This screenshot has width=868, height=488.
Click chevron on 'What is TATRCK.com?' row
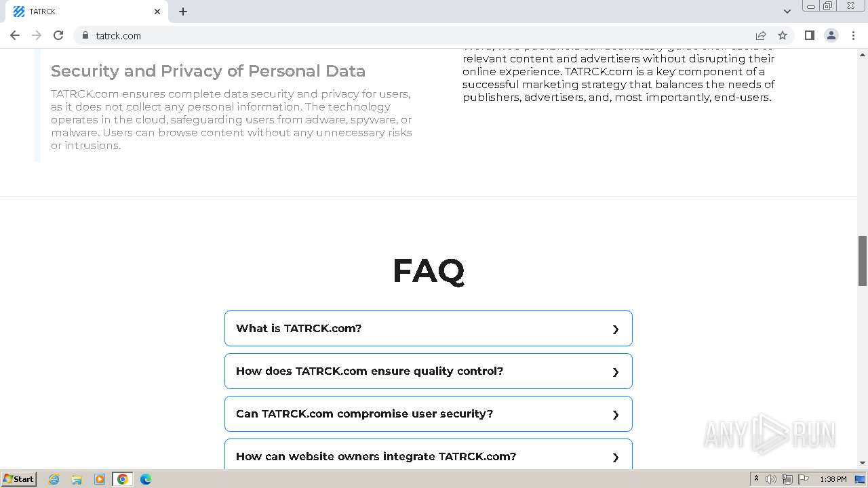click(616, 329)
